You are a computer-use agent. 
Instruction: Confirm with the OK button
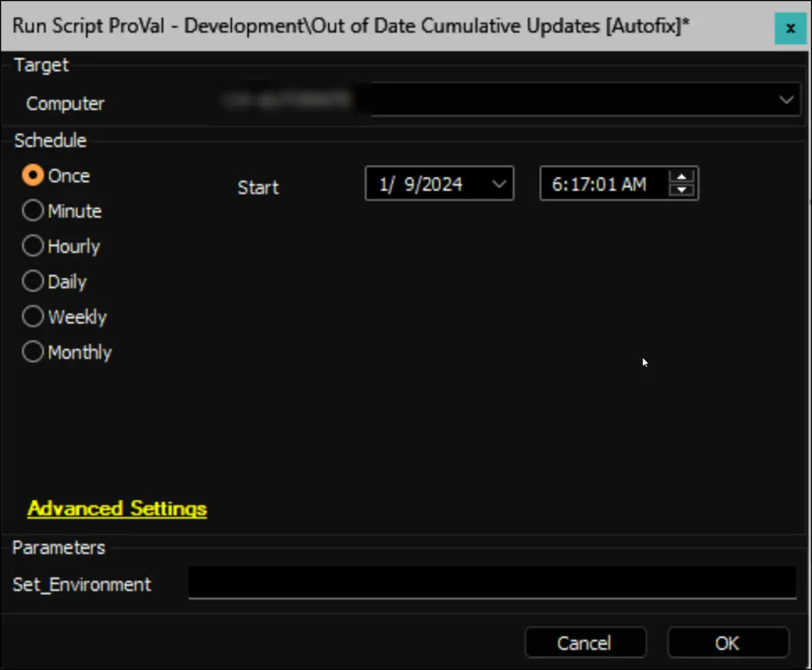tap(728, 642)
